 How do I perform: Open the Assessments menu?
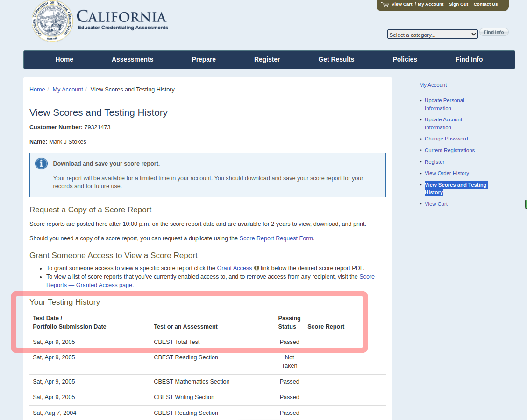[132, 59]
